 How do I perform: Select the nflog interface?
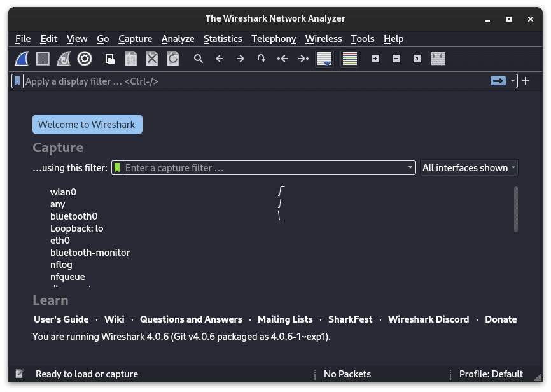[61, 265]
